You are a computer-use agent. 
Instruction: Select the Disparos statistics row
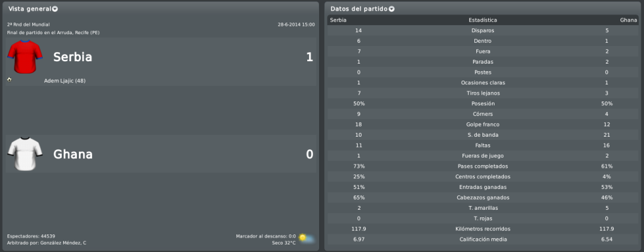tap(483, 30)
